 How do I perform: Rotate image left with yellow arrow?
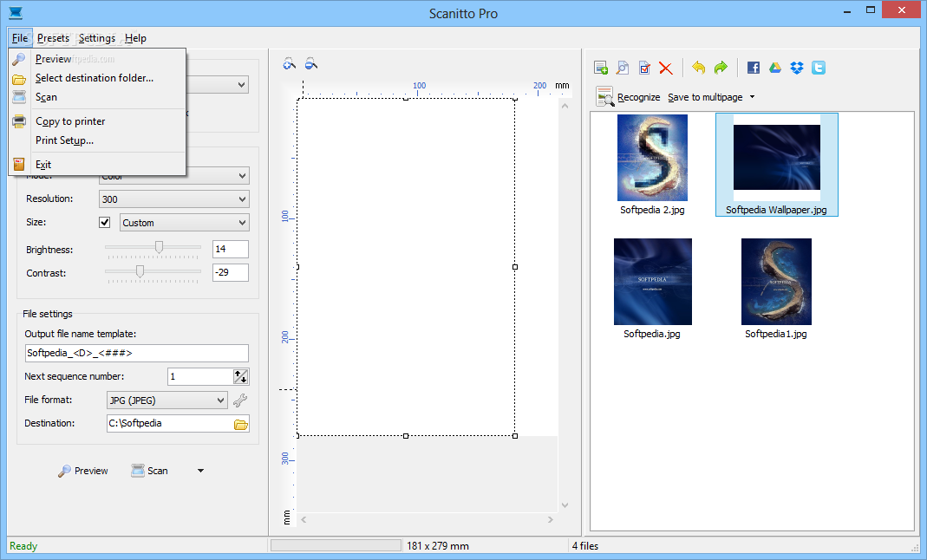coord(698,68)
